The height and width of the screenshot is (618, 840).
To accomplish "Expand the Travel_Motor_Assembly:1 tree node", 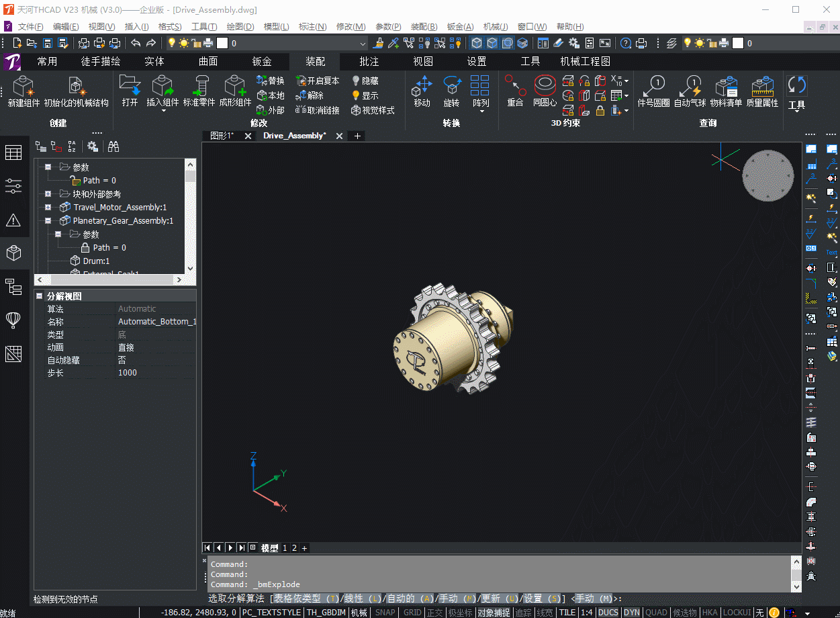I will tap(48, 208).
